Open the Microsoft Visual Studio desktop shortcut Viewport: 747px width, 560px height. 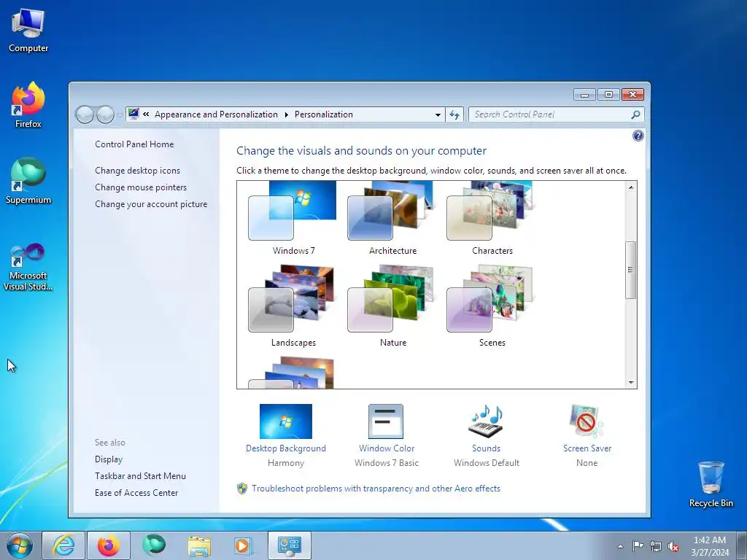click(28, 267)
